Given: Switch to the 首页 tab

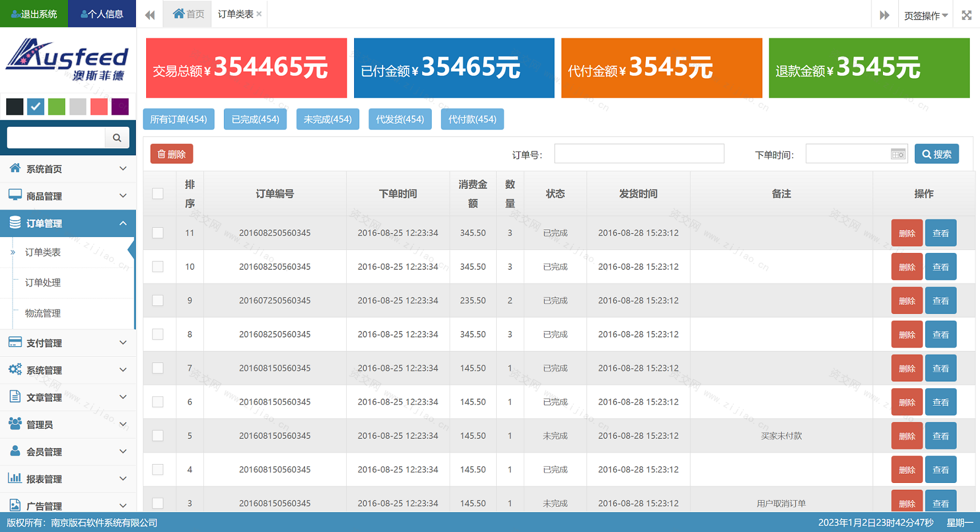Looking at the screenshot, I should click(x=188, y=14).
